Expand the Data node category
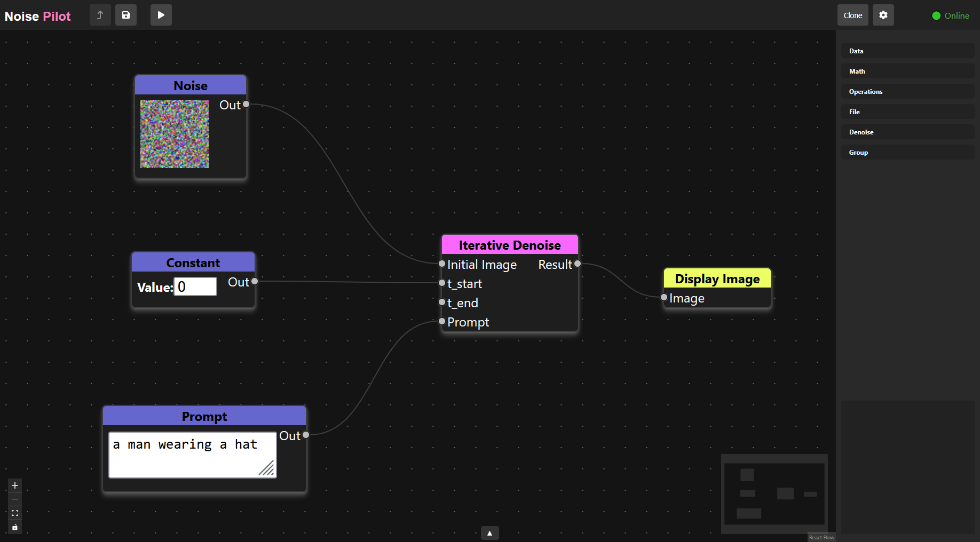Viewport: 980px width, 542px height. [x=907, y=51]
